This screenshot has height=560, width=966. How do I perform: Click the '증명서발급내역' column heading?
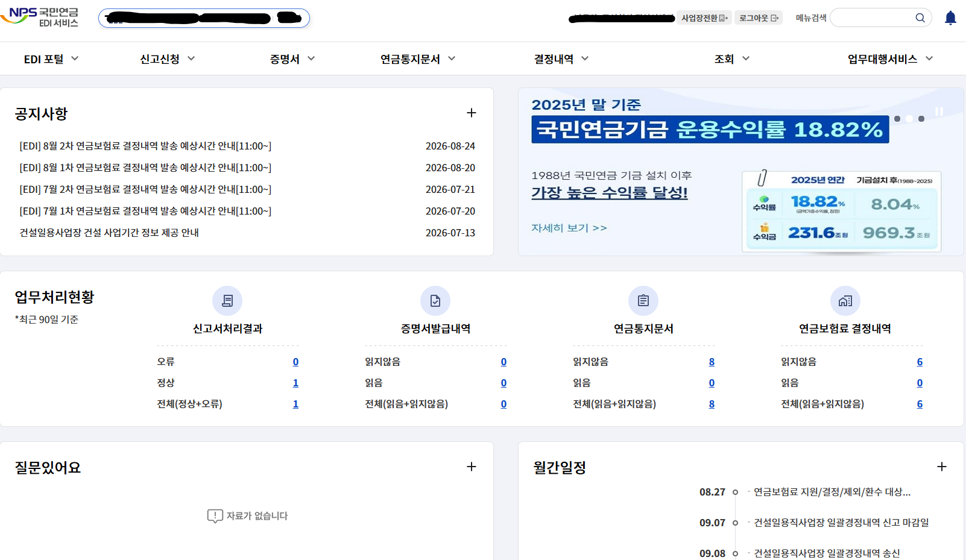click(x=435, y=329)
